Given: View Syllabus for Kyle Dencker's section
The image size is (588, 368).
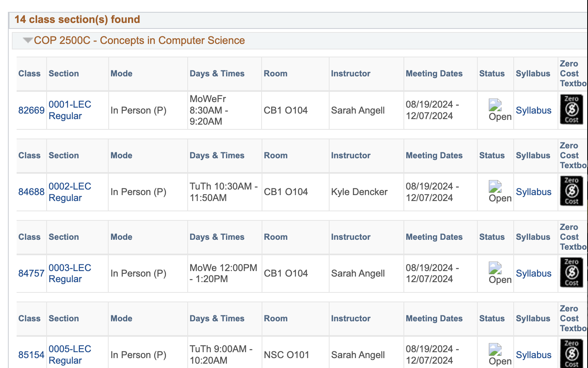Looking at the screenshot, I should coord(533,192).
